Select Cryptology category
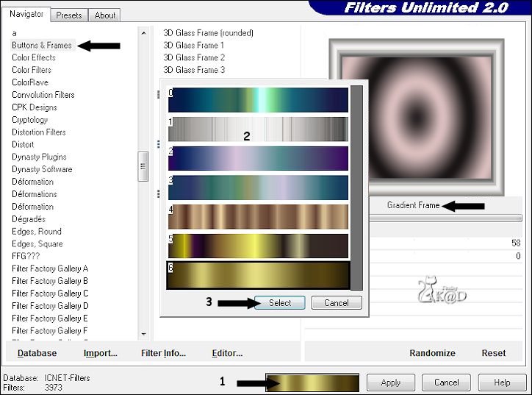The width and height of the screenshot is (532, 395). 30,120
